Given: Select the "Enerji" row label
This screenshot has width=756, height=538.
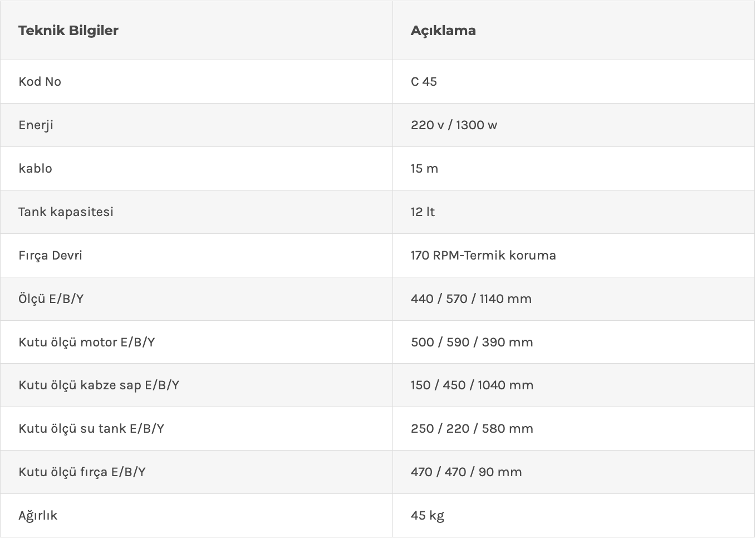Looking at the screenshot, I should [36, 125].
